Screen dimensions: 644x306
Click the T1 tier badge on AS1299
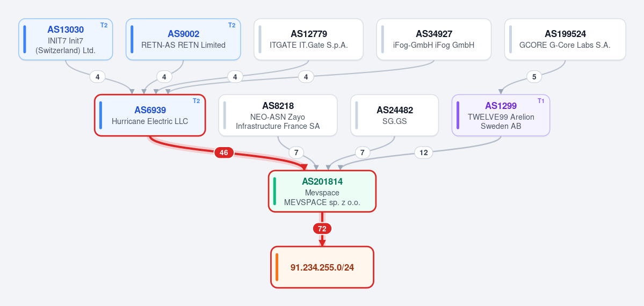tap(541, 101)
